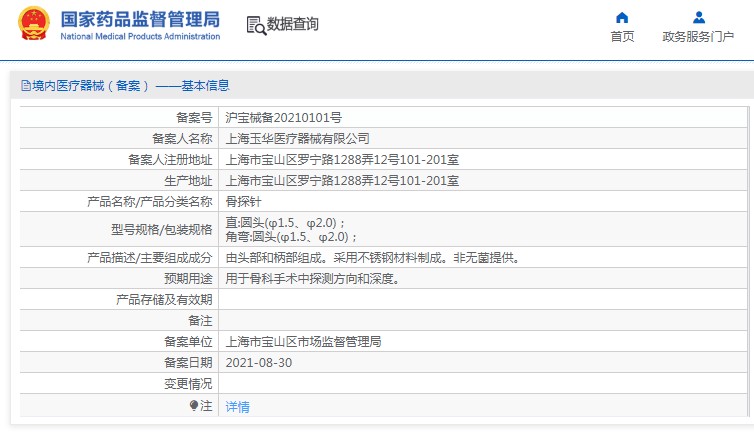Click the national emblem logo
Image resolution: width=754 pixels, height=433 pixels.
coord(34,23)
